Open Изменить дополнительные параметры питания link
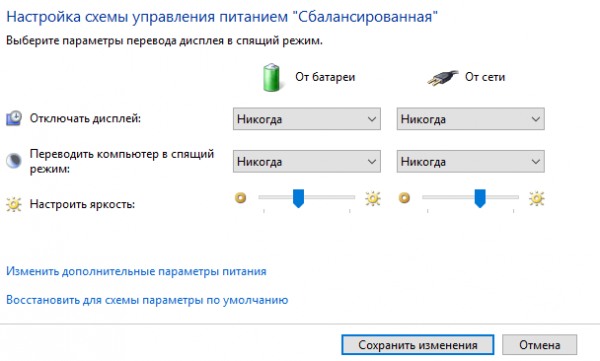This screenshot has height=361, width=600. [x=136, y=271]
